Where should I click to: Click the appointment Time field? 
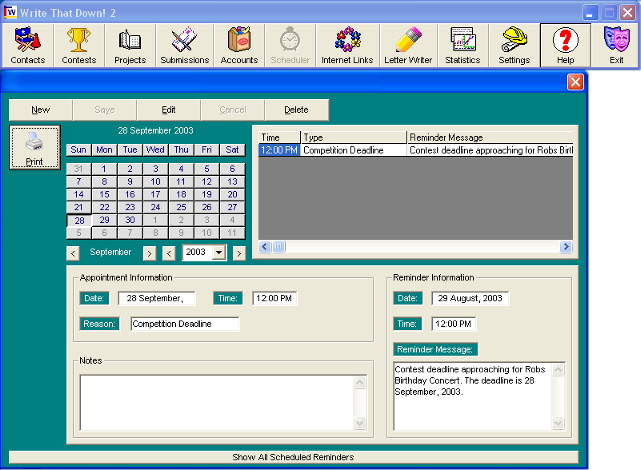(274, 298)
